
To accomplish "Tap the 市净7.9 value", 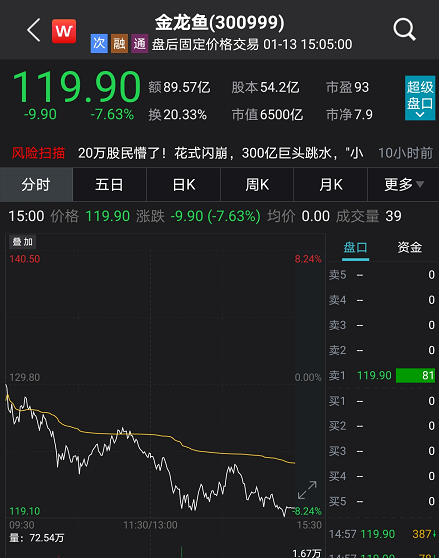I will click(349, 115).
